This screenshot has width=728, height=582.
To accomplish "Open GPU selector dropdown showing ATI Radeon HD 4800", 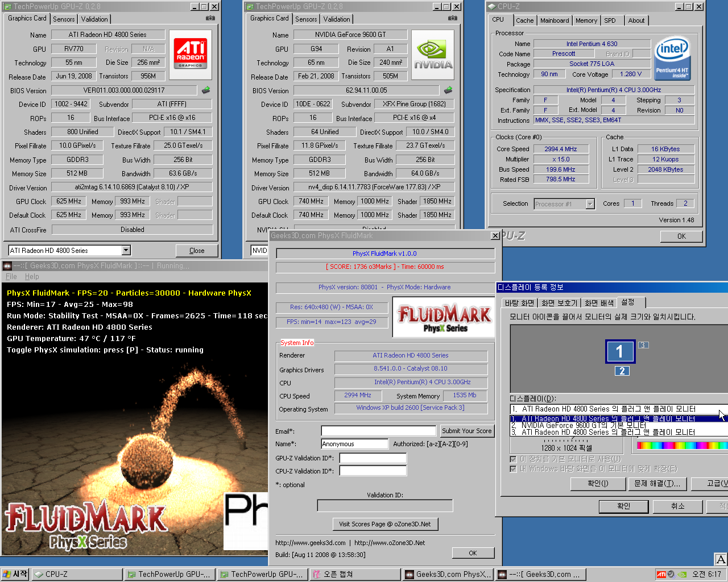I will point(126,250).
